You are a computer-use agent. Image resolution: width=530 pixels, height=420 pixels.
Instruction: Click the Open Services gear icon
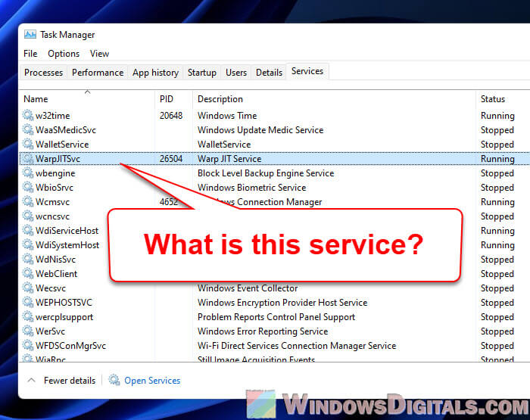(x=114, y=380)
